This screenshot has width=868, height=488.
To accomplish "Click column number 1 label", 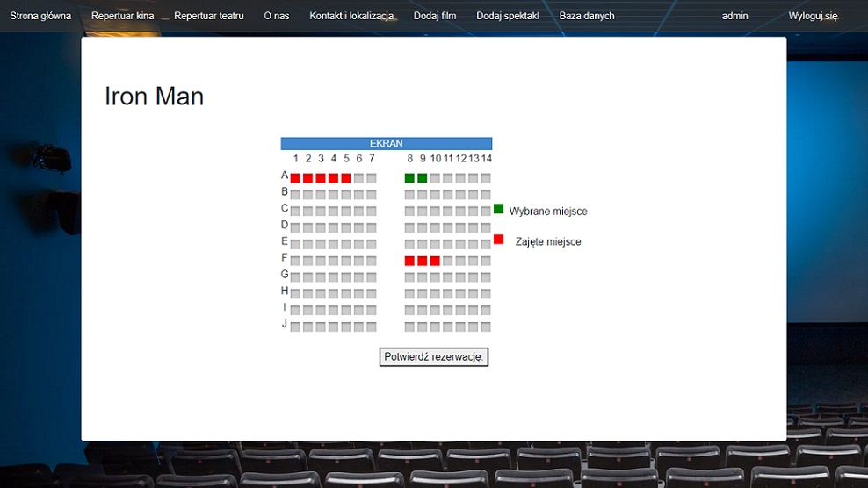I will [295, 159].
